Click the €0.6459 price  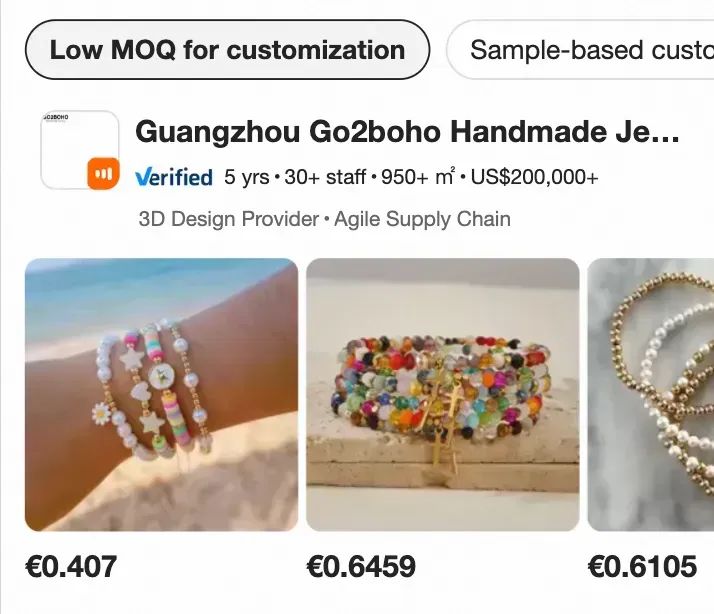coord(361,567)
